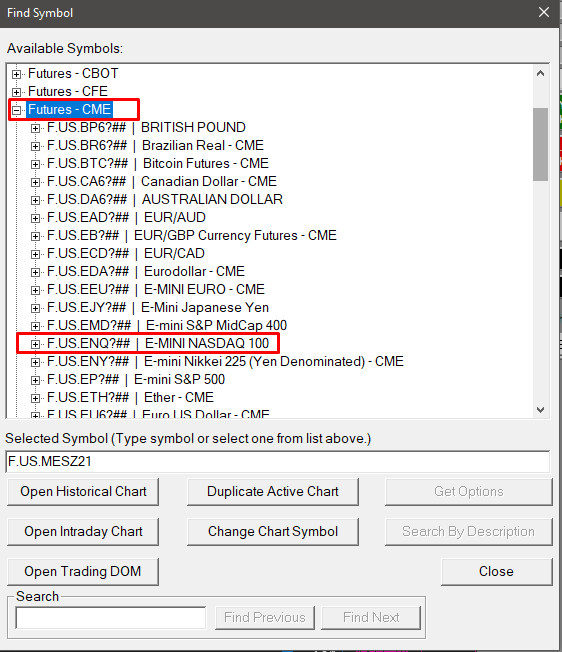Select F.US.EP?## | E-mini S&P 500
Image resolution: width=562 pixels, height=652 pixels.
click(x=136, y=379)
